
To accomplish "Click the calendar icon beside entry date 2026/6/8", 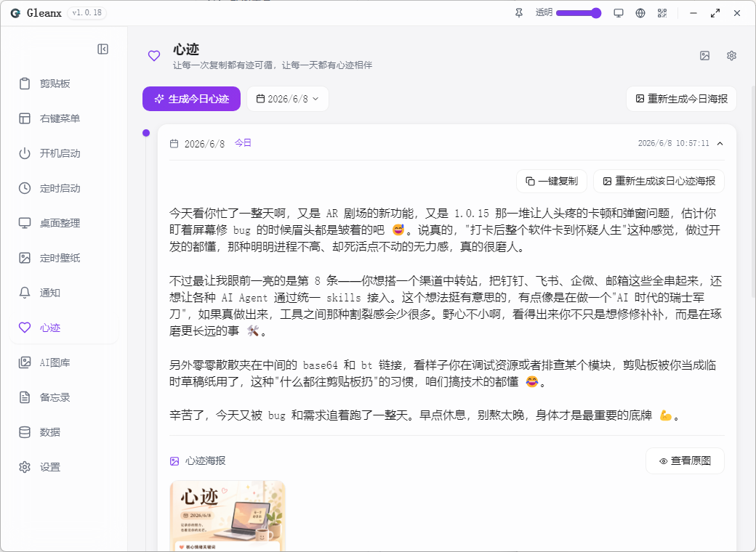I will pyautogui.click(x=174, y=144).
